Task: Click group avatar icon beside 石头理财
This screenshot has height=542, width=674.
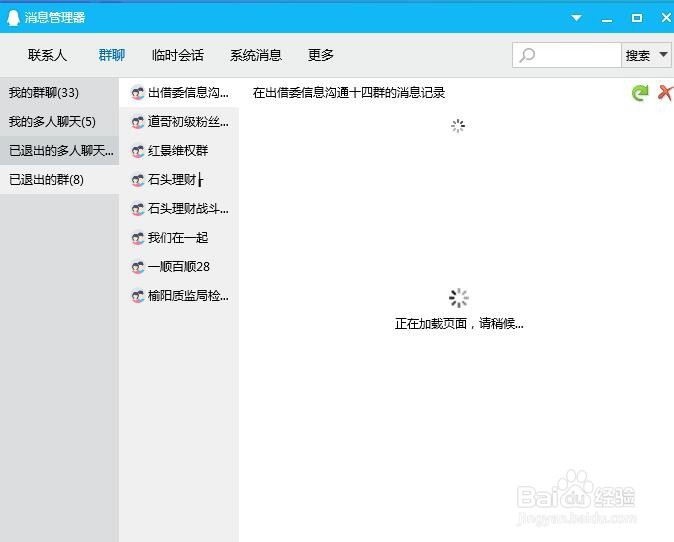Action: click(138, 180)
